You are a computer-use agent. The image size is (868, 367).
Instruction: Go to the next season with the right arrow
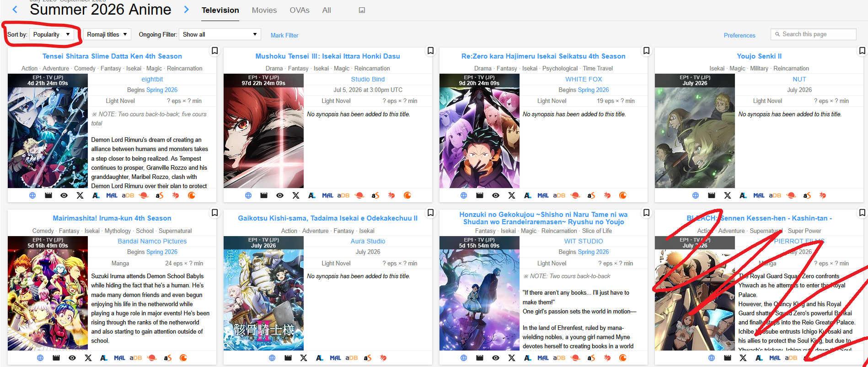coord(186,9)
